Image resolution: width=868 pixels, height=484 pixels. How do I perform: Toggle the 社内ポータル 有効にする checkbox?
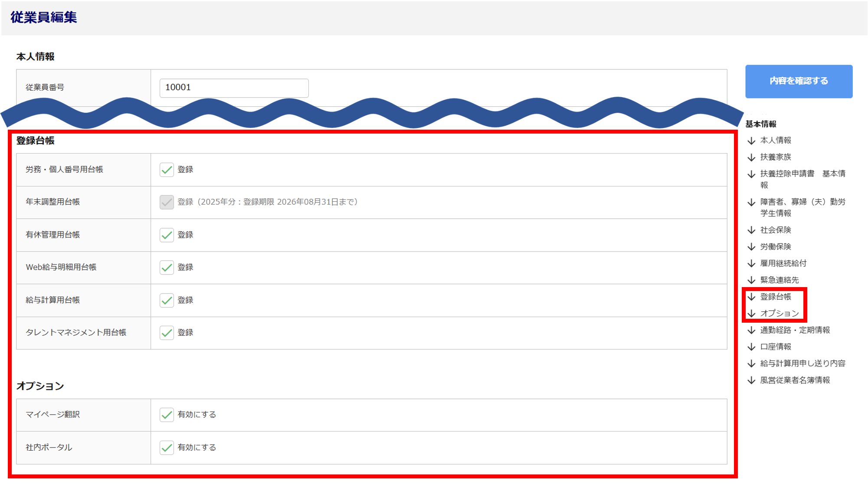pos(167,448)
